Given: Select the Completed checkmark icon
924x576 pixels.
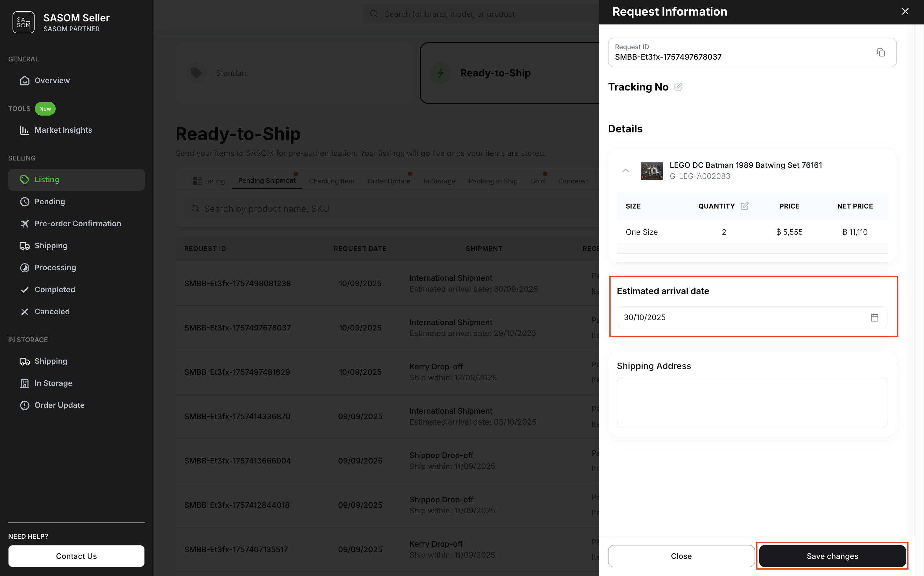Looking at the screenshot, I should click(24, 290).
